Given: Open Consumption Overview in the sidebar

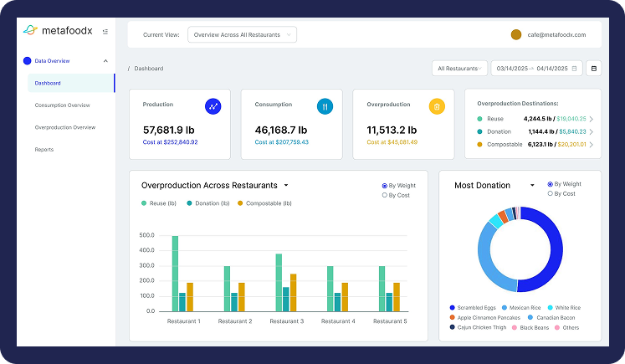Looking at the screenshot, I should 63,105.
